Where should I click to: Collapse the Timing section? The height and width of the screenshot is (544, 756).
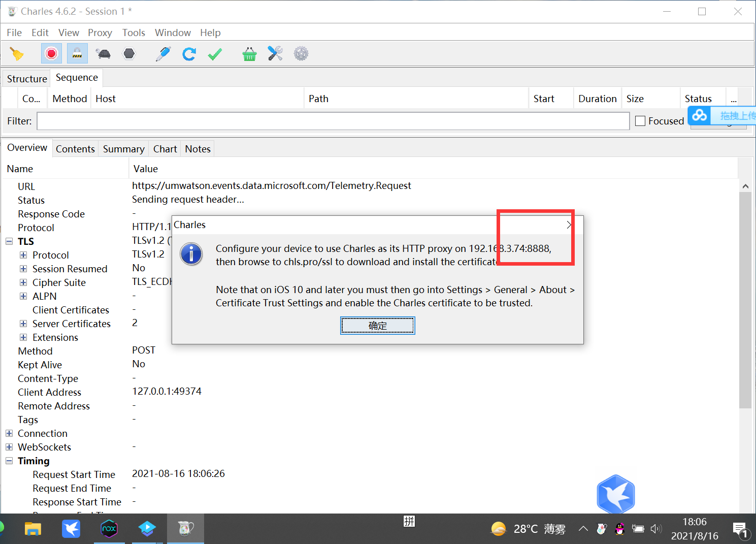pyautogui.click(x=9, y=461)
